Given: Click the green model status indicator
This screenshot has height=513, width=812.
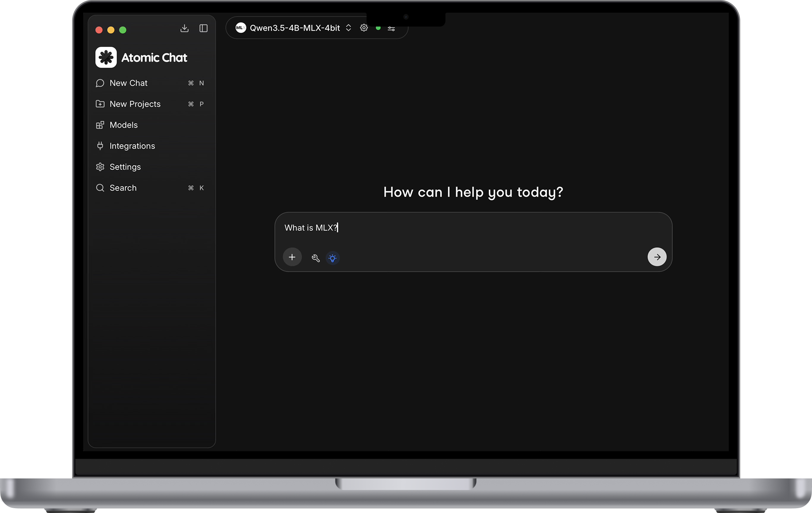Looking at the screenshot, I should (378, 28).
